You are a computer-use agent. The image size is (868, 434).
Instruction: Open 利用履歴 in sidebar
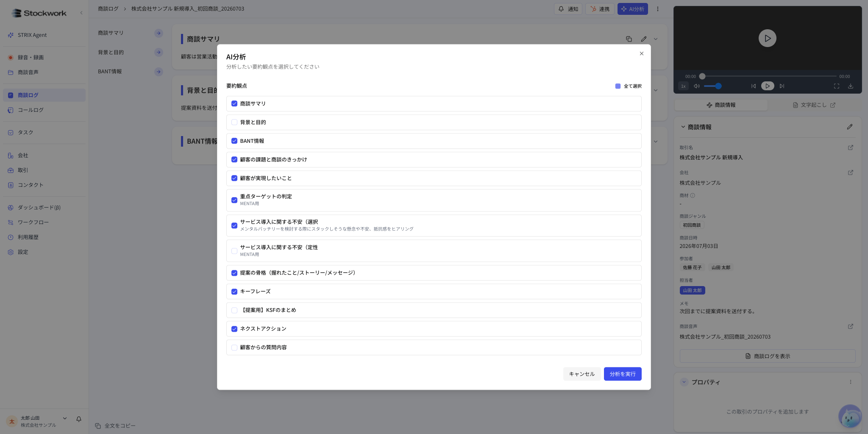(x=44, y=237)
